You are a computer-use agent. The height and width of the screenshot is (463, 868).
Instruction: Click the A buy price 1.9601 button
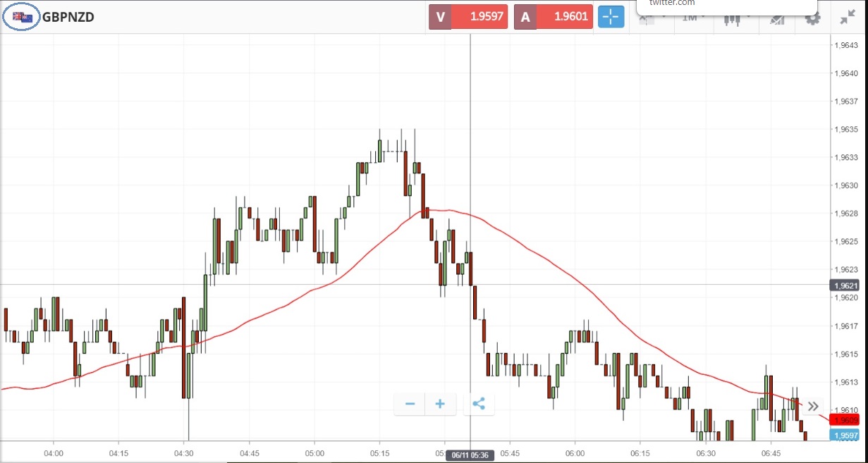[x=553, y=17]
